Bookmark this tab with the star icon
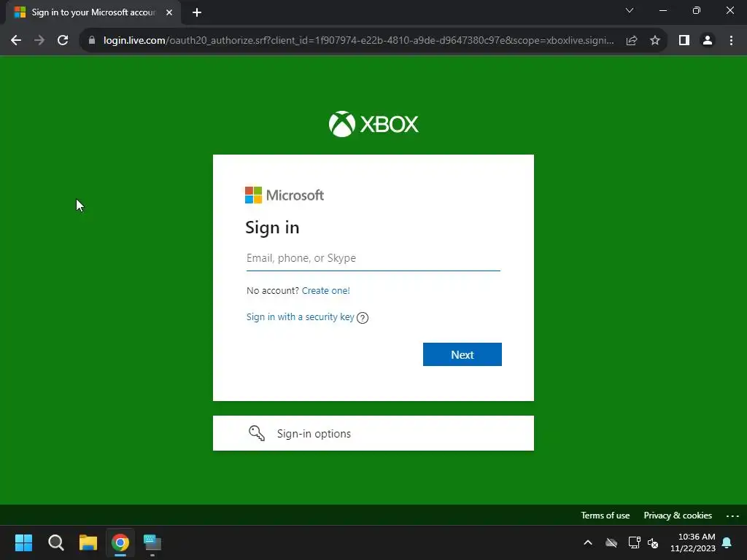747x560 pixels. [655, 41]
